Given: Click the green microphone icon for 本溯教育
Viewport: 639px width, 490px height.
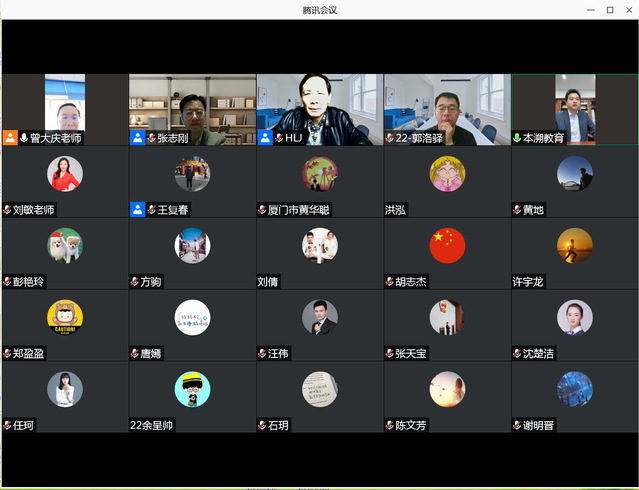Looking at the screenshot, I should (x=517, y=138).
